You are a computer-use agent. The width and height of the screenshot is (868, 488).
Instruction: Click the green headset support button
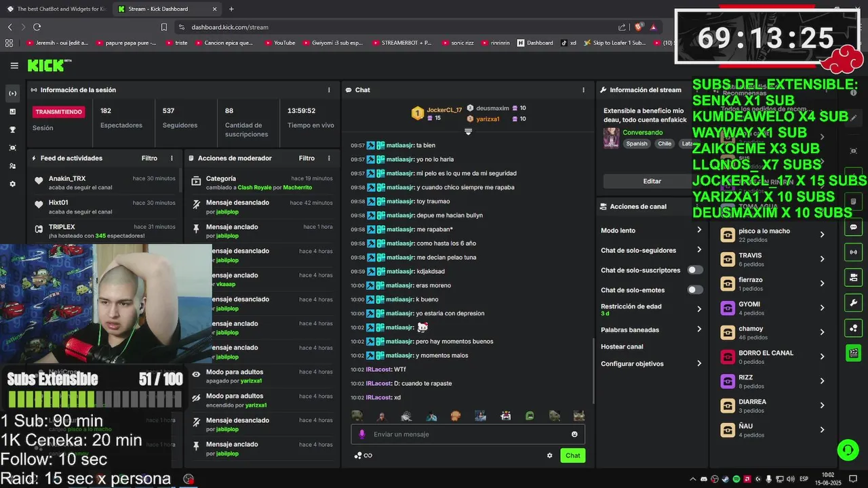pyautogui.click(x=847, y=450)
